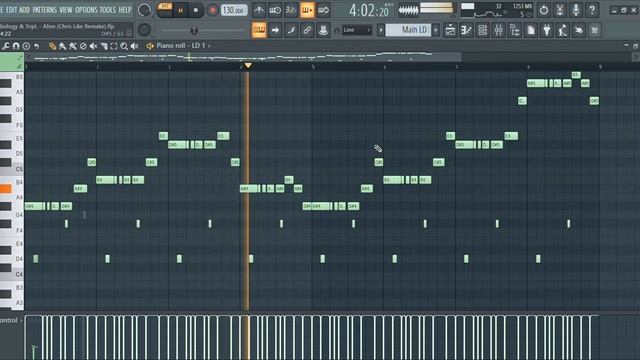This screenshot has height=360, width=640.
Task: Click the project documents icon beside browser icon
Action: [x=531, y=30]
